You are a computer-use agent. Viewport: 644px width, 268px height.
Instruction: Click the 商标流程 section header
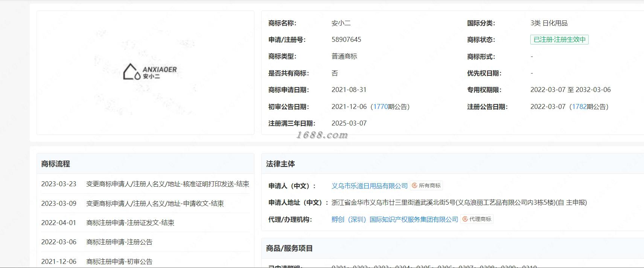[x=56, y=164]
